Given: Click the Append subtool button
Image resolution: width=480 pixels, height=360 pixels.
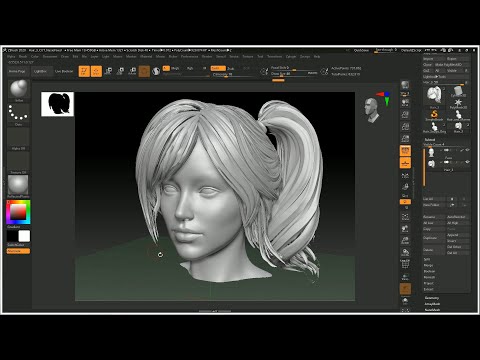Looking at the screenshot, I should click(x=458, y=235).
